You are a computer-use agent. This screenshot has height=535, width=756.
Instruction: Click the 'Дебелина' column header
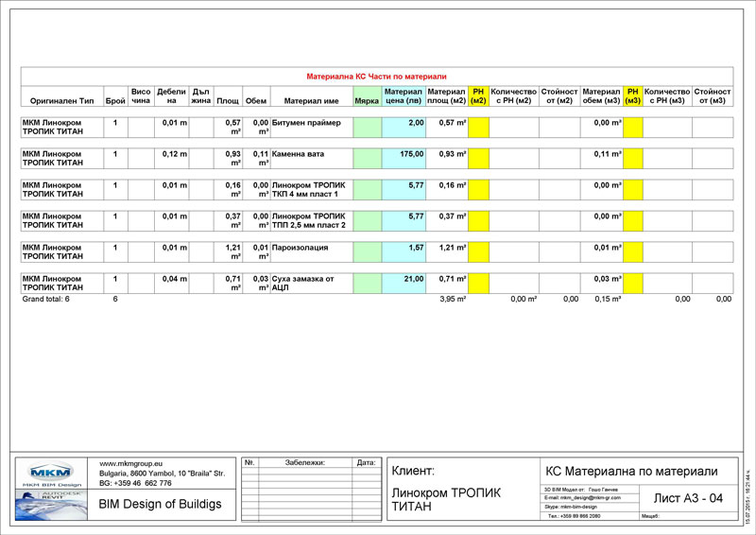[x=171, y=96]
